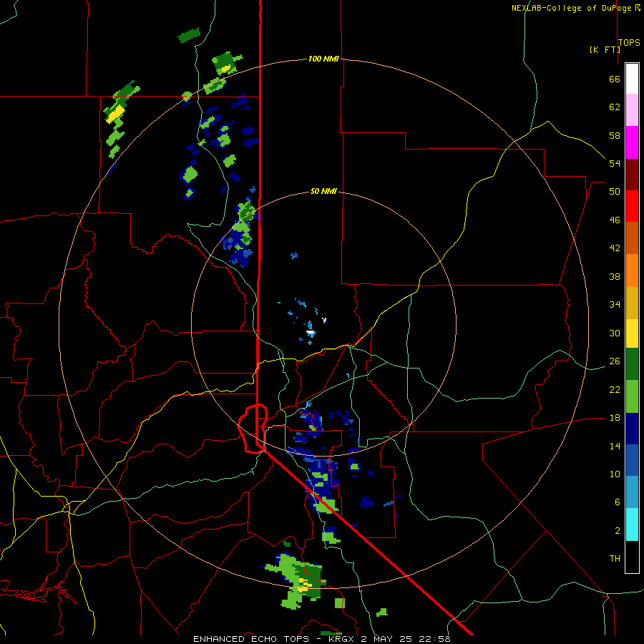Click the bright red legend swatch

pos(632,206)
